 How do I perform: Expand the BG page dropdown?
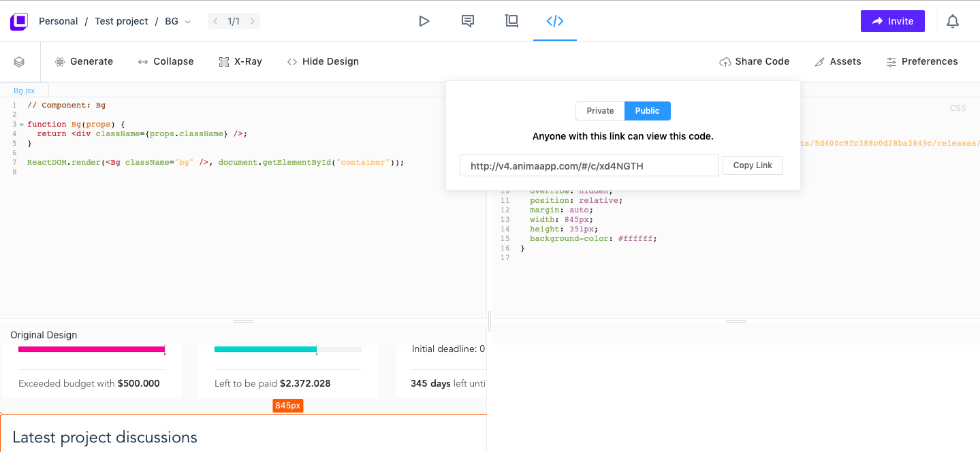pos(187,21)
